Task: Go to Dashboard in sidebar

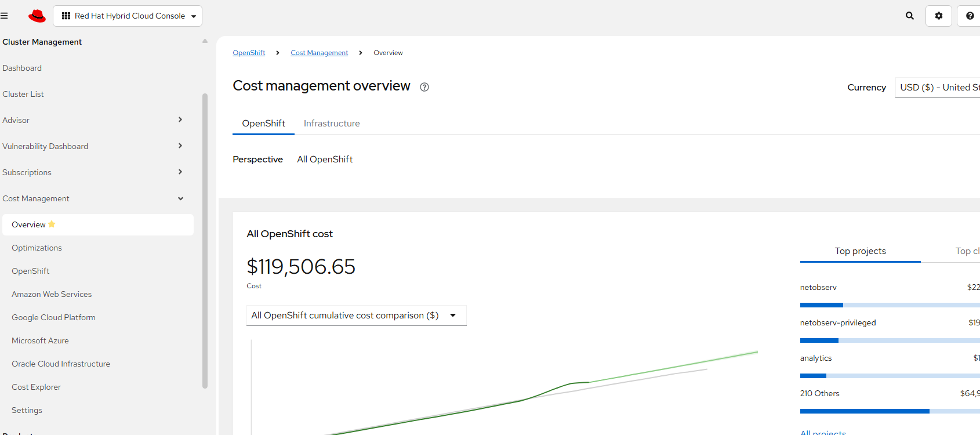Action: tap(22, 68)
